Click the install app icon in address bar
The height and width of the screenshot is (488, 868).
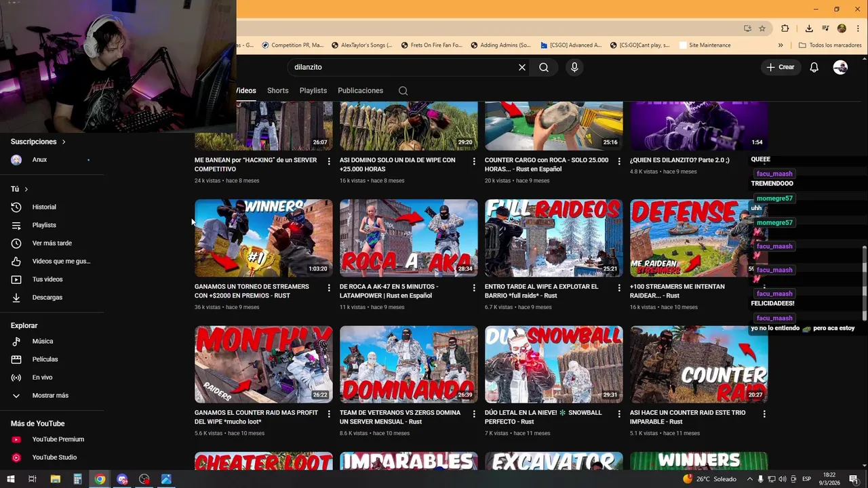pos(747,28)
